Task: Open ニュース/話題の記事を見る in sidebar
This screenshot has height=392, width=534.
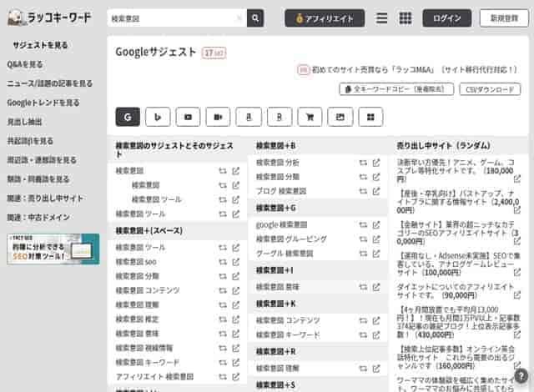Action: tap(50, 83)
